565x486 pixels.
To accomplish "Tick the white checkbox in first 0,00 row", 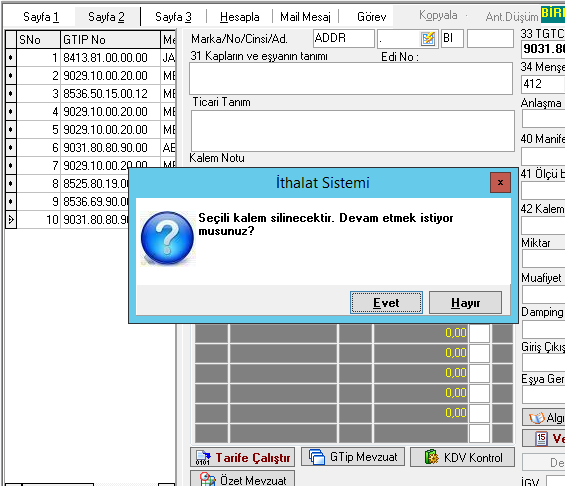I will pos(479,333).
